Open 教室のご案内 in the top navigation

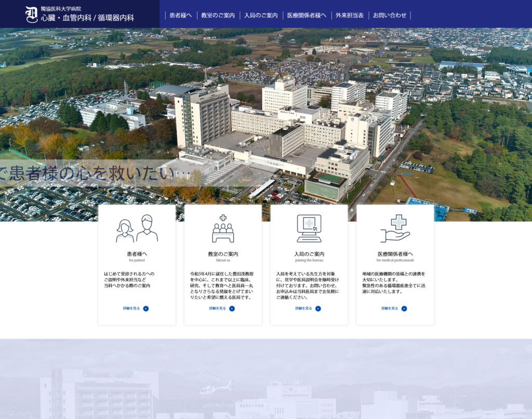tap(218, 16)
